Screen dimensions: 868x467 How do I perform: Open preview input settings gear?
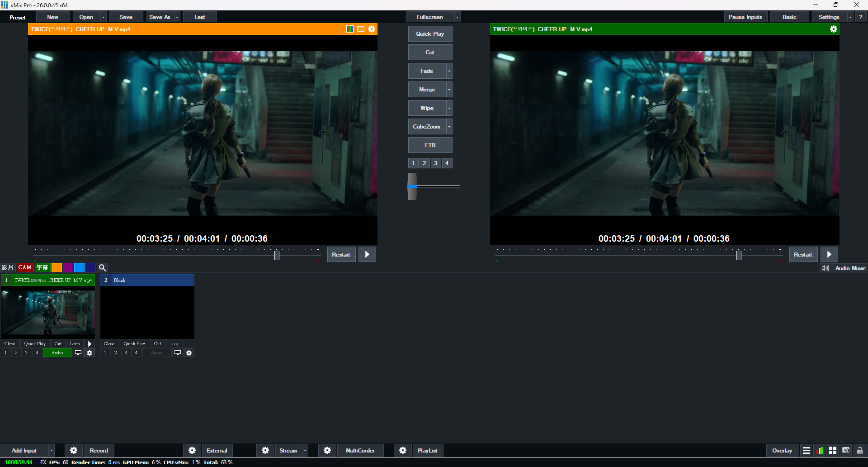point(372,29)
